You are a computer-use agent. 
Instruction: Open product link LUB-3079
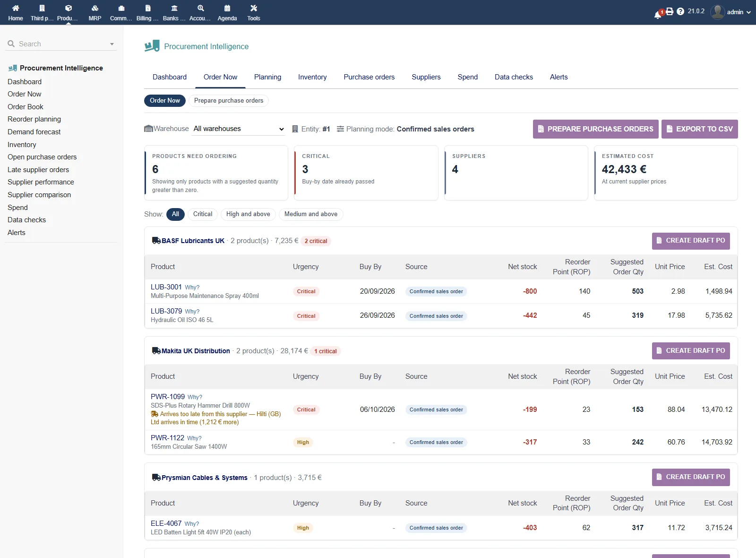pyautogui.click(x=166, y=311)
